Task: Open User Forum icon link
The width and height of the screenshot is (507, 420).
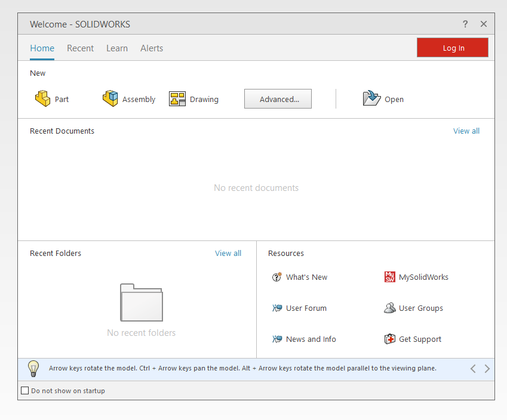Action: (276, 308)
